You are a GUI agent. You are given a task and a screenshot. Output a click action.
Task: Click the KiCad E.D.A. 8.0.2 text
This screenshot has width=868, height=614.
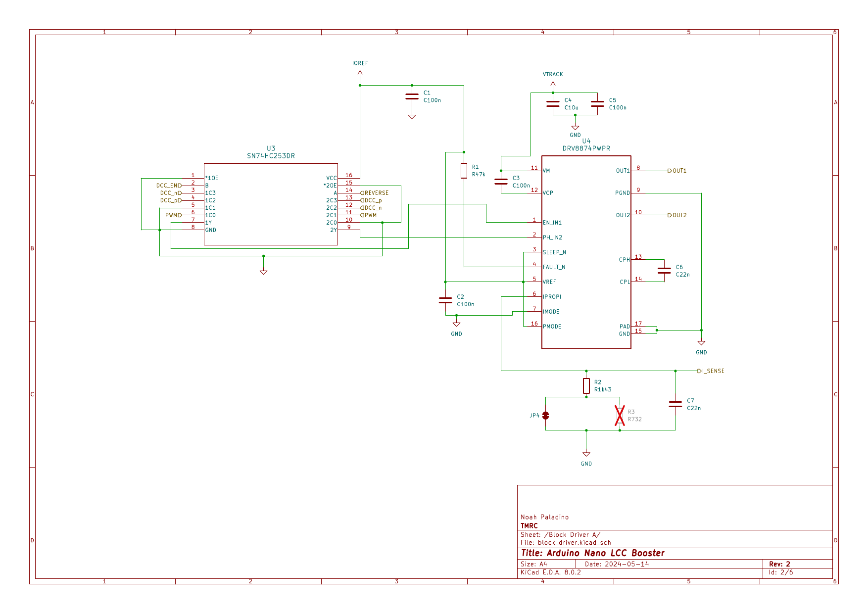(x=551, y=572)
